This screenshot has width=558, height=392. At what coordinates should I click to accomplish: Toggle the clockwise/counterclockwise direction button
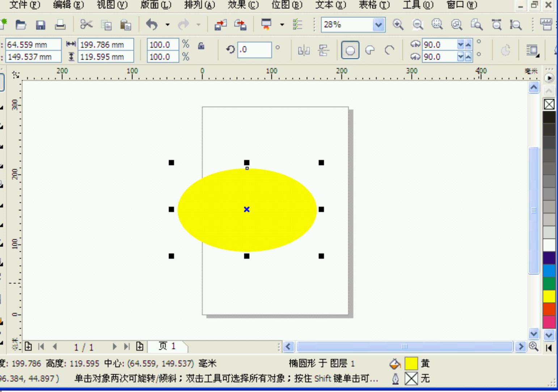(x=506, y=50)
